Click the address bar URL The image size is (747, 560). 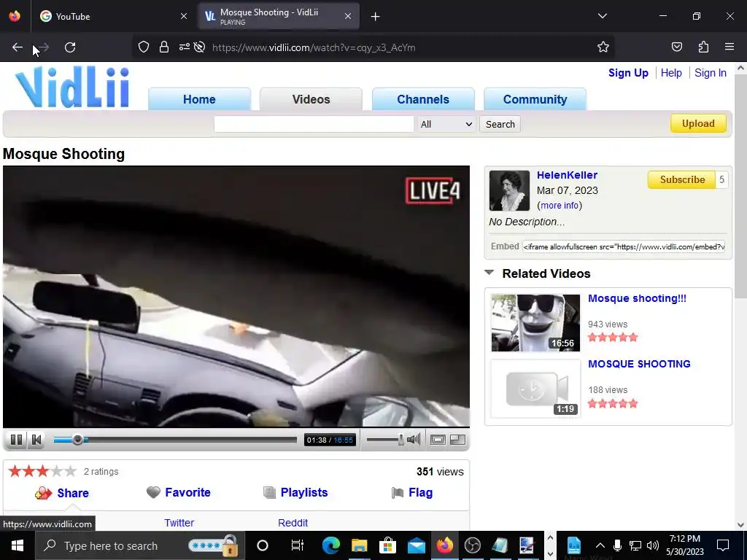pos(314,47)
